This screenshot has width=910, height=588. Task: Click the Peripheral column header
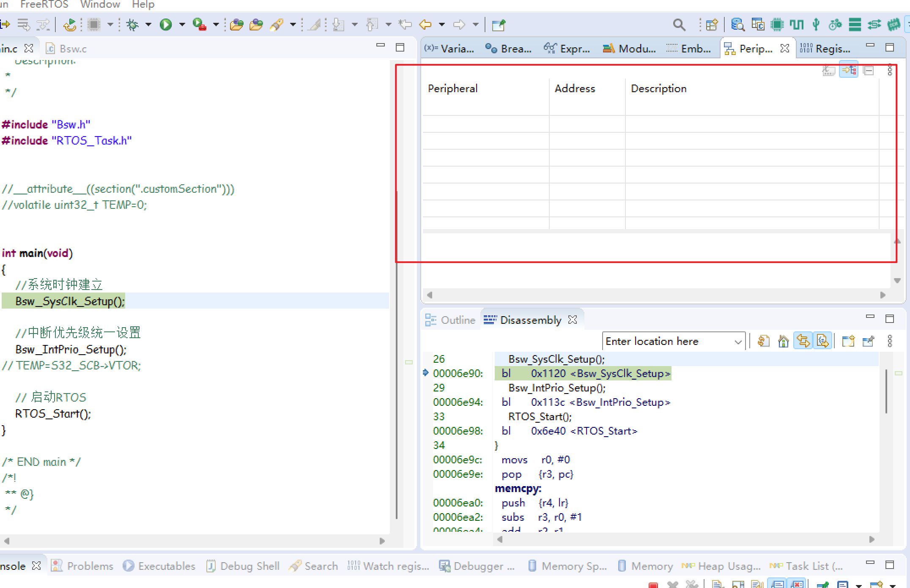point(452,88)
